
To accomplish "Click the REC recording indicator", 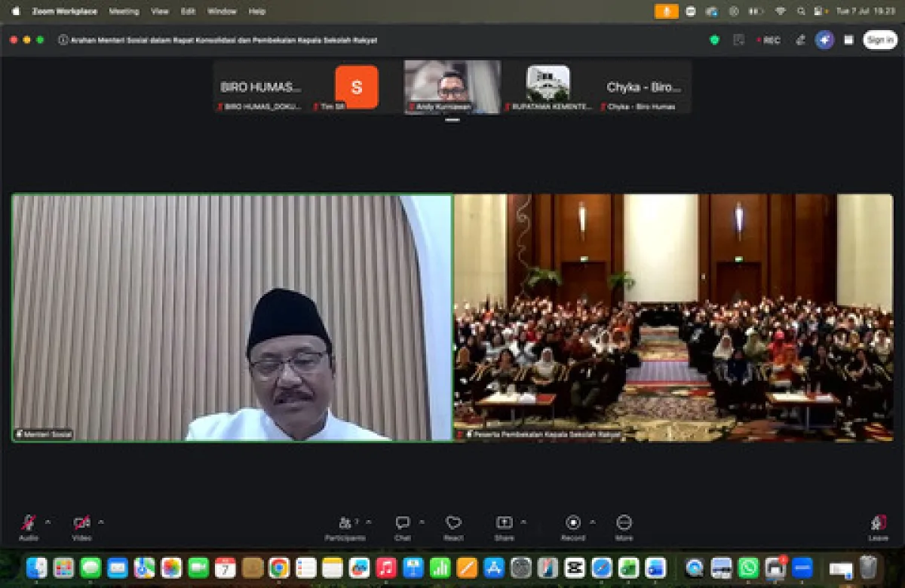I will click(768, 40).
